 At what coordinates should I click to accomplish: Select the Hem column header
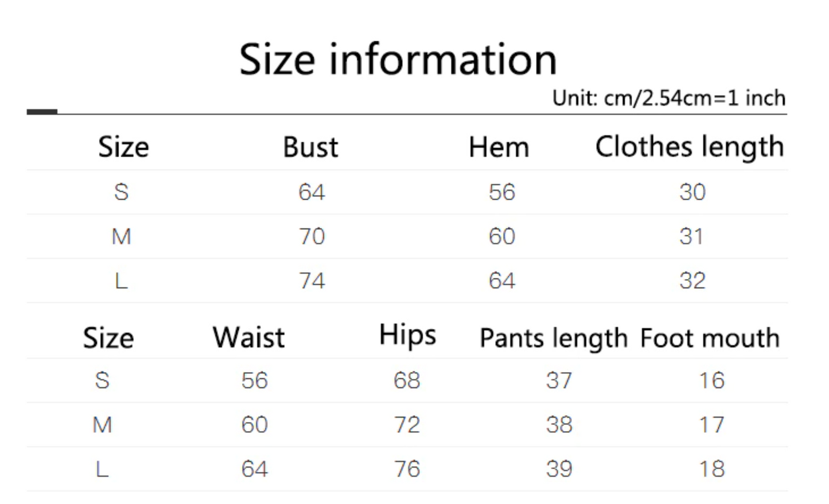499,147
